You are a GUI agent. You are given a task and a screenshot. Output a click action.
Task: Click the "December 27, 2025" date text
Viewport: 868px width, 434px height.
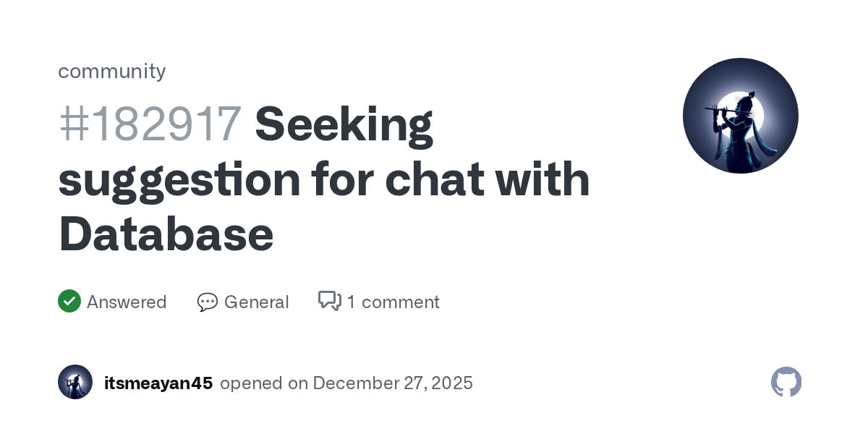(393, 383)
